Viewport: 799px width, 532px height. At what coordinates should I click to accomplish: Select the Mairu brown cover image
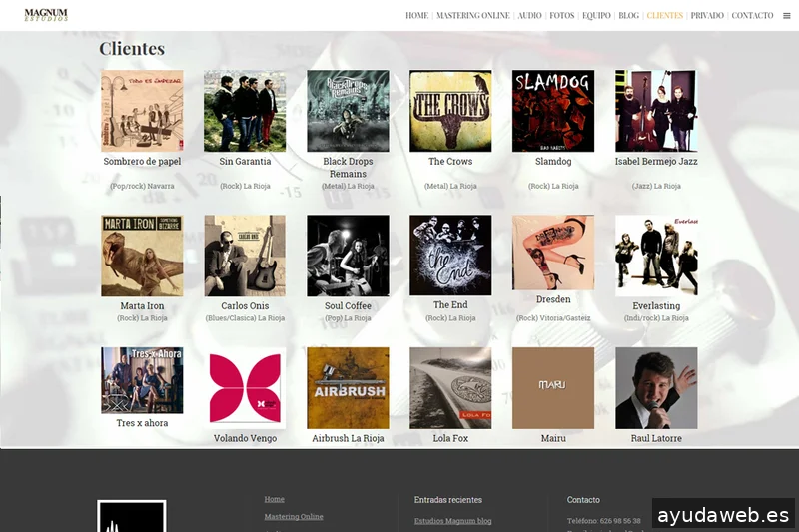coord(553,388)
